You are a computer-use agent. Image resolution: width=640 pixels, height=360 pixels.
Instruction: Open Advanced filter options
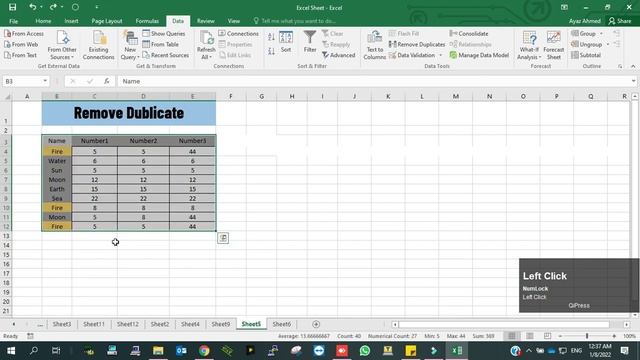pos(338,55)
